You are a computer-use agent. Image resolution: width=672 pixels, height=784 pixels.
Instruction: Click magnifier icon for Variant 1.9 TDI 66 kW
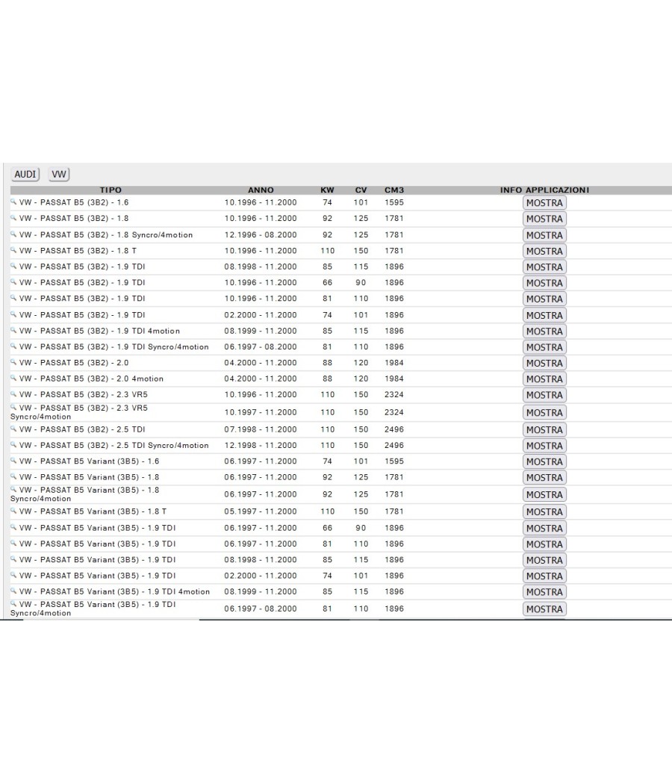click(13, 527)
